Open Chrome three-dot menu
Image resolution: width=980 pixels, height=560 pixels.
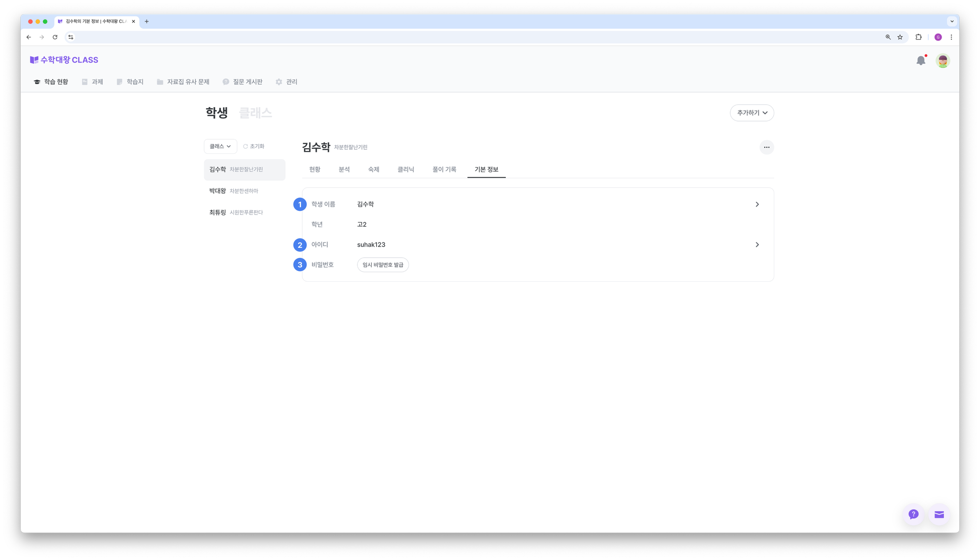[x=951, y=37]
